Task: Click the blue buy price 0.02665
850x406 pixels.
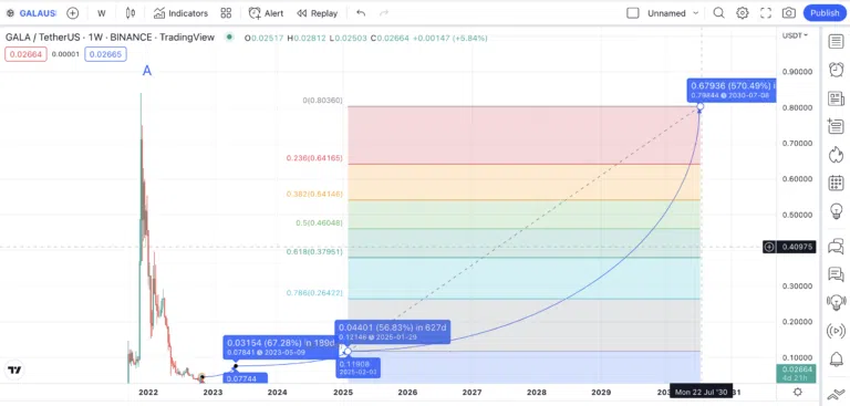Action: 105,54
